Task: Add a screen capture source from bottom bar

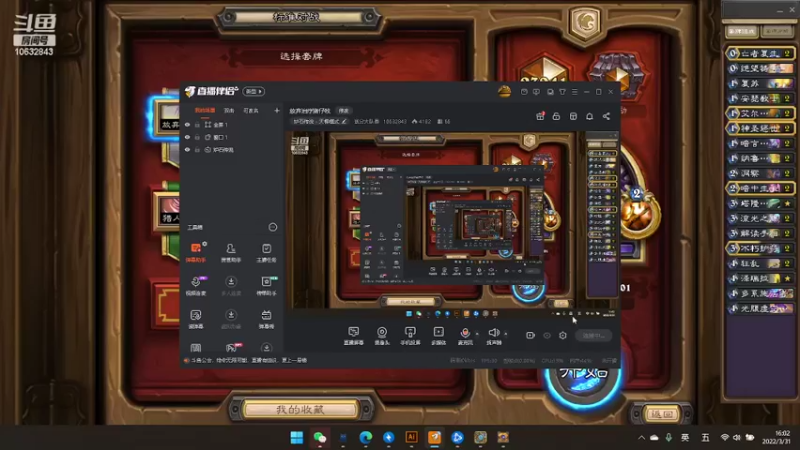Action: coord(353,336)
